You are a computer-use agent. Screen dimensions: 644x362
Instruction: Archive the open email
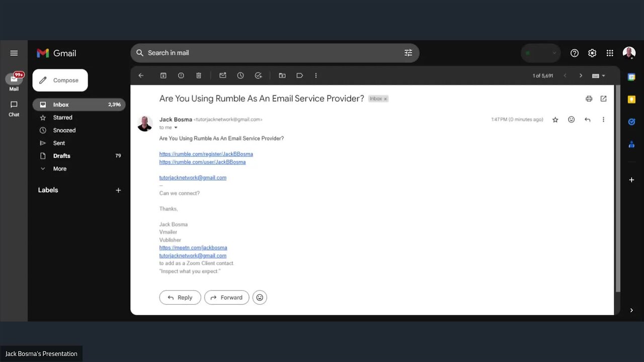tap(163, 75)
